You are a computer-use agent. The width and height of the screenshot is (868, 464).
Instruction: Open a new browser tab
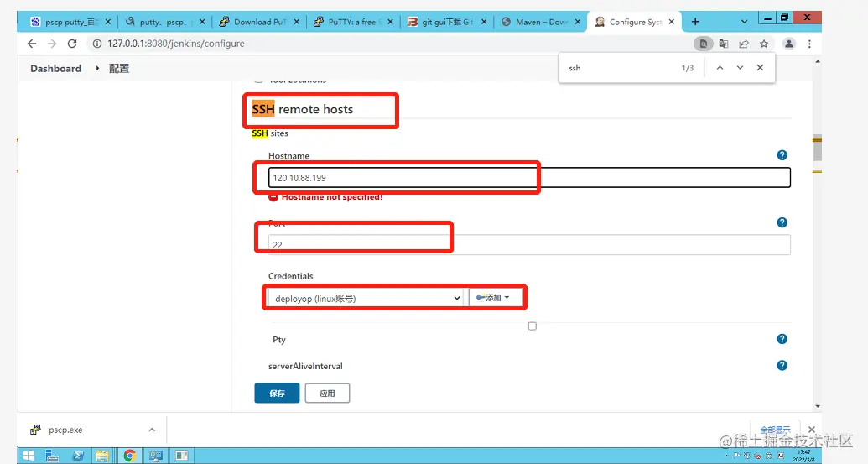pyautogui.click(x=695, y=22)
